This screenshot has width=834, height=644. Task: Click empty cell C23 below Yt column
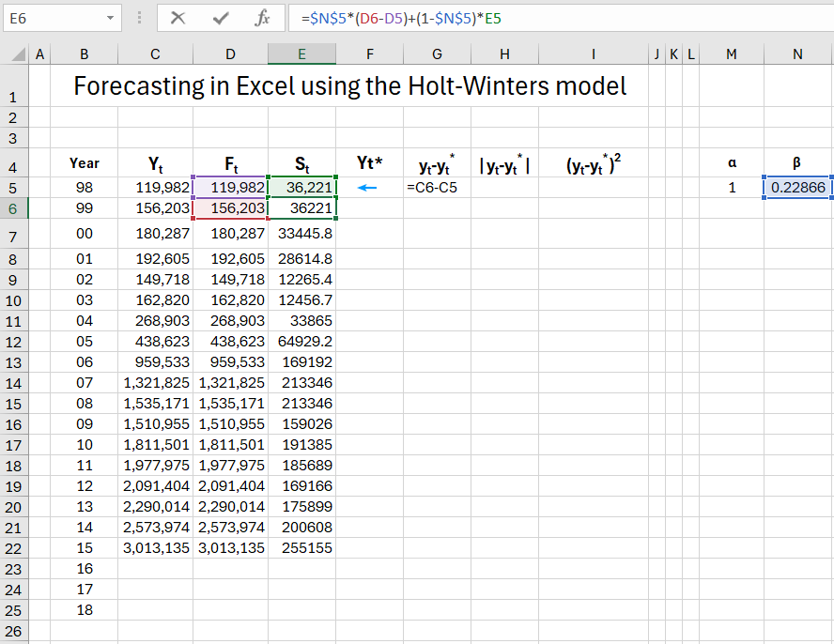click(155, 568)
